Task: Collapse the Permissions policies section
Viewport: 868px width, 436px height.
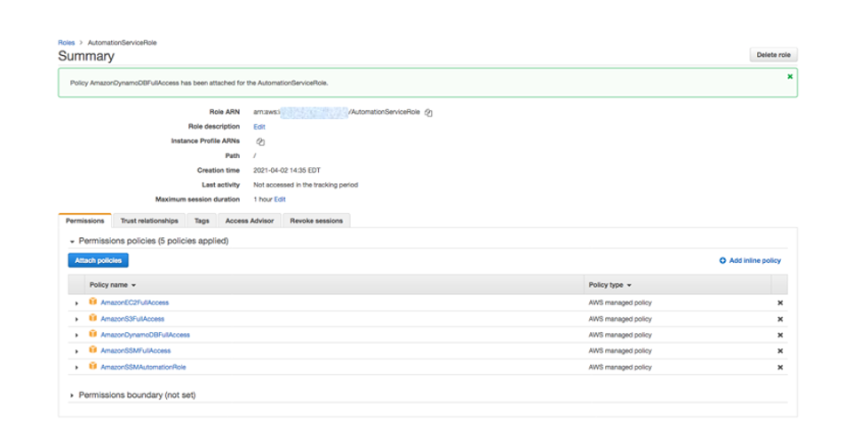Action: coord(72,242)
